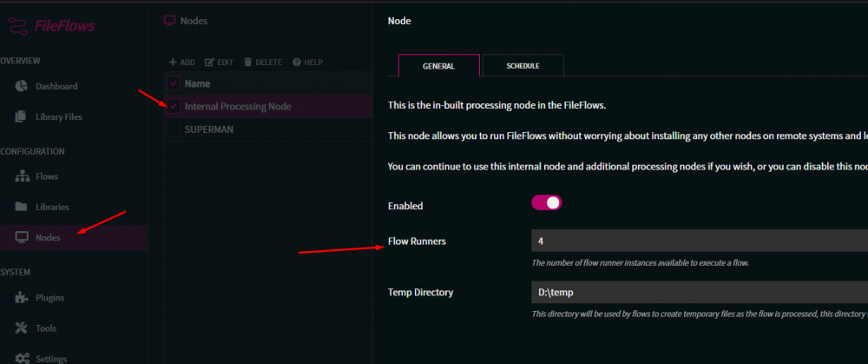The height and width of the screenshot is (364, 868).
Task: Click the Flow Runners number field
Action: tap(700, 241)
